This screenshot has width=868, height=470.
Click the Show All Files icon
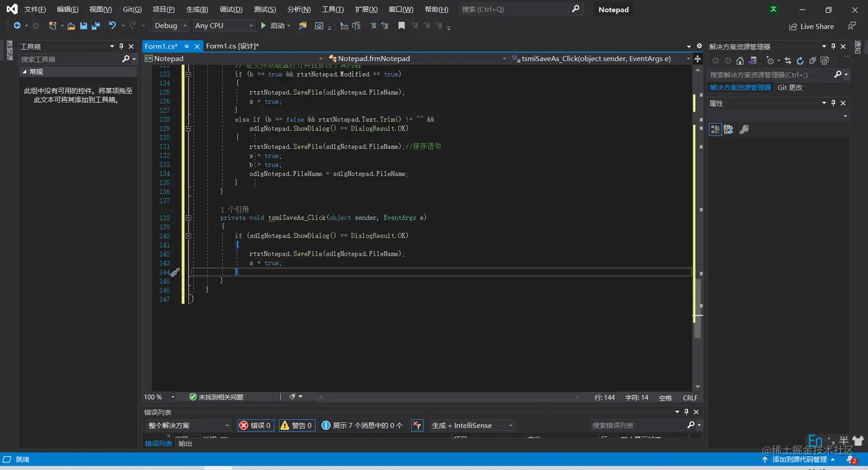[x=825, y=60]
